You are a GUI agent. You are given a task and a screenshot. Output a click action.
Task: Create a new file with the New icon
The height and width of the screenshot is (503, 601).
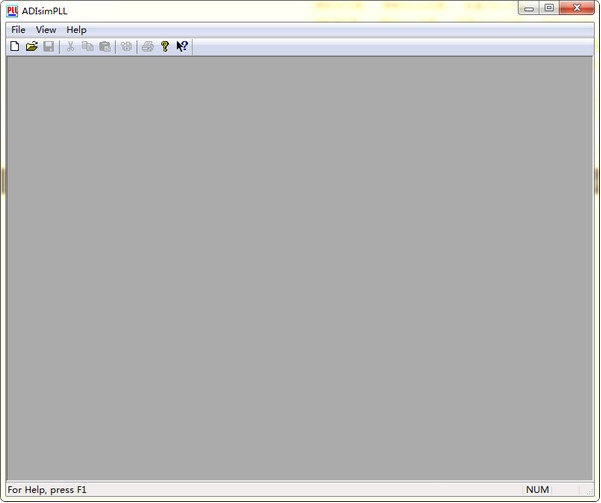pos(15,46)
